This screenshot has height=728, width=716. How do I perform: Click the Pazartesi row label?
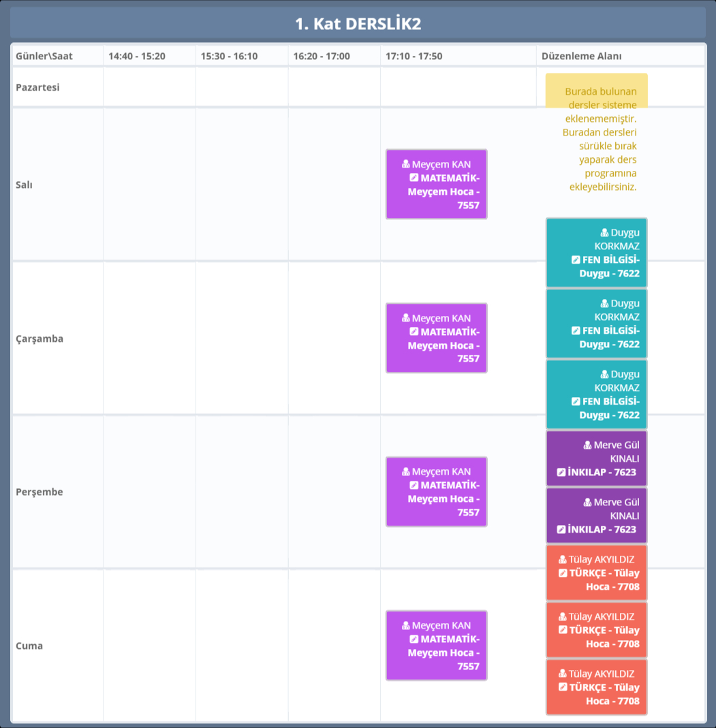pyautogui.click(x=37, y=87)
